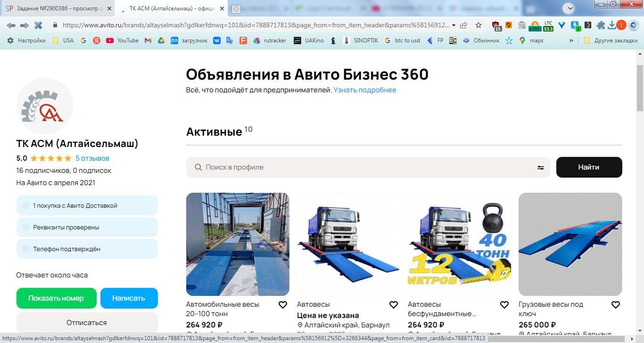Click the share page icon in address bar
The width and height of the screenshot is (644, 343).
click(x=464, y=25)
